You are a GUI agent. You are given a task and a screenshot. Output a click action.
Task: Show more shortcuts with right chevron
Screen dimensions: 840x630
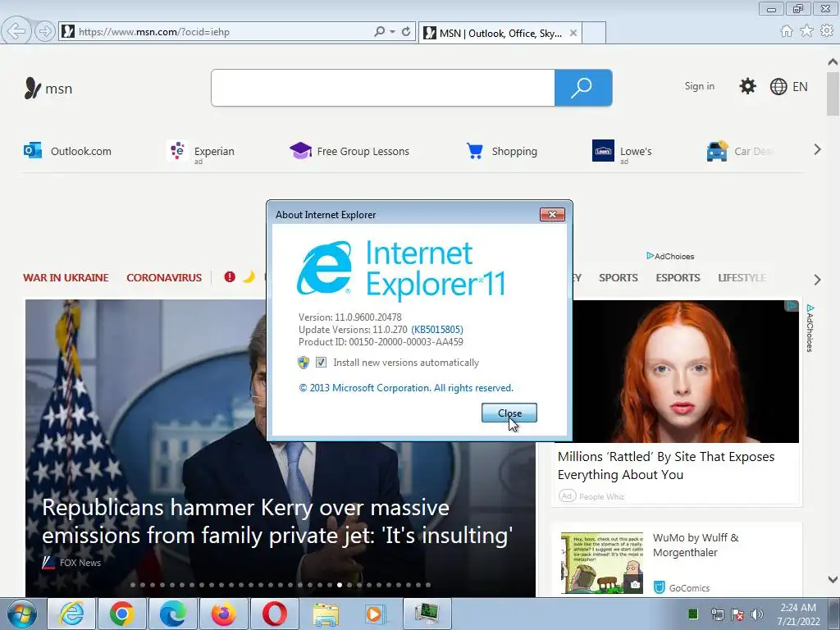817,149
